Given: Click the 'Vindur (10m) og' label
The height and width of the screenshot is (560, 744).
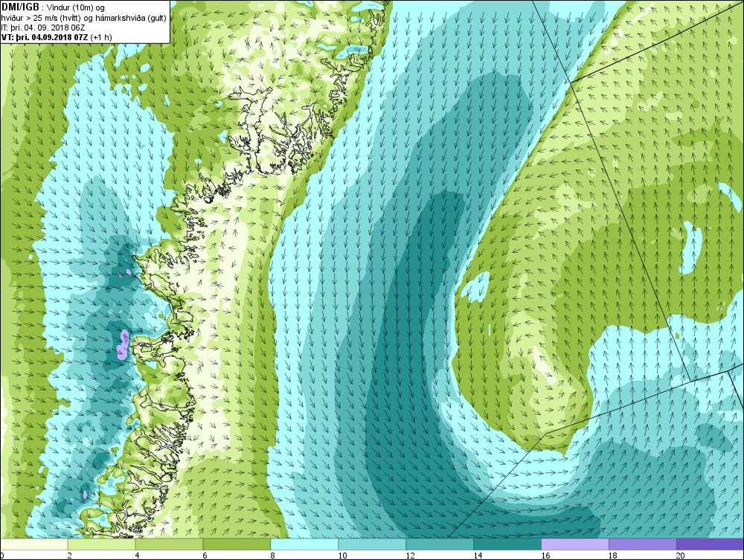Looking at the screenshot, I should coord(75,7).
